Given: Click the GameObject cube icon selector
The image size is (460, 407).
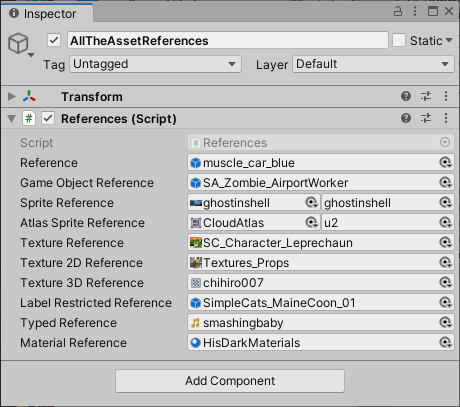Looking at the screenshot, I should 20,44.
